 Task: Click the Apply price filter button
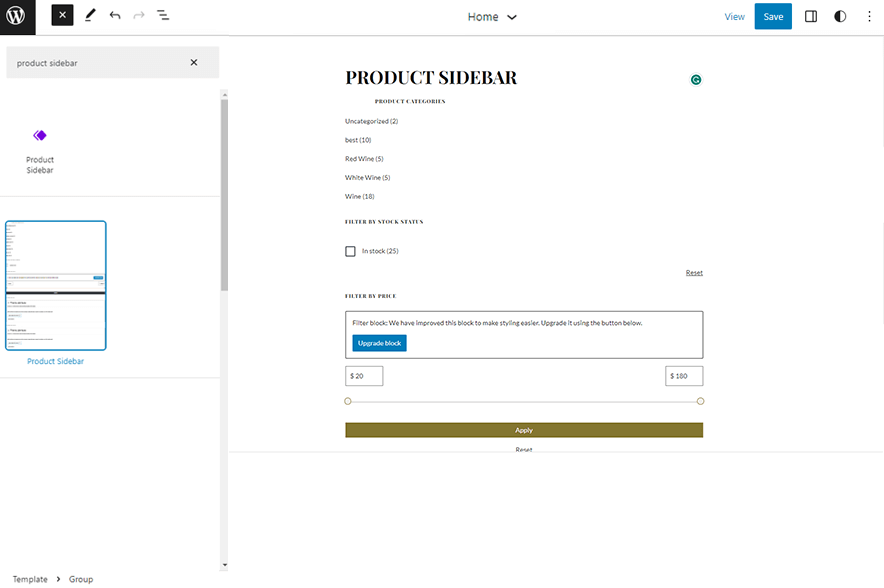point(523,429)
